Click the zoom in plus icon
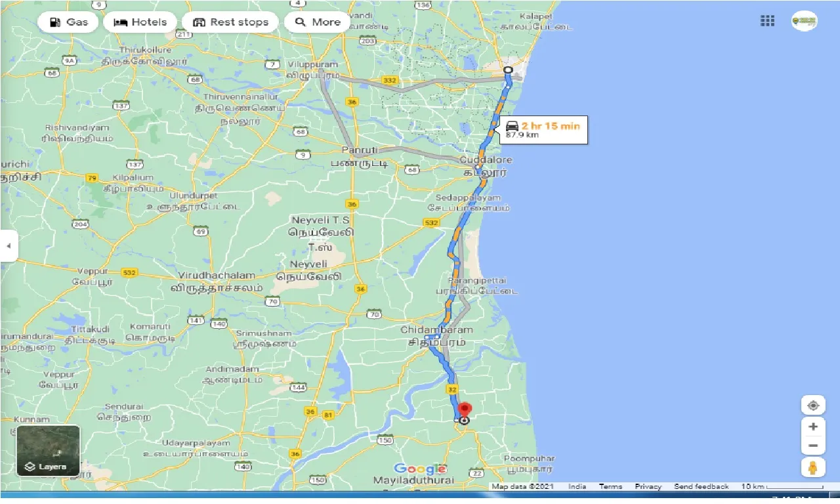Image resolution: width=840 pixels, height=504 pixels. 813,426
